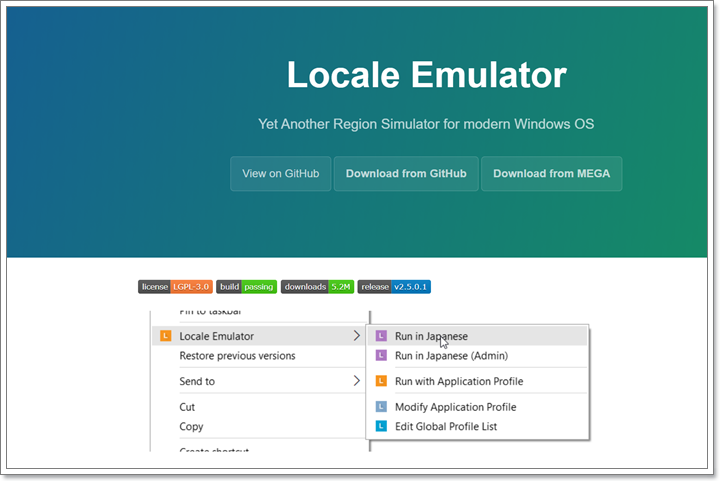Click the Locale Emulator page title

coord(427,75)
